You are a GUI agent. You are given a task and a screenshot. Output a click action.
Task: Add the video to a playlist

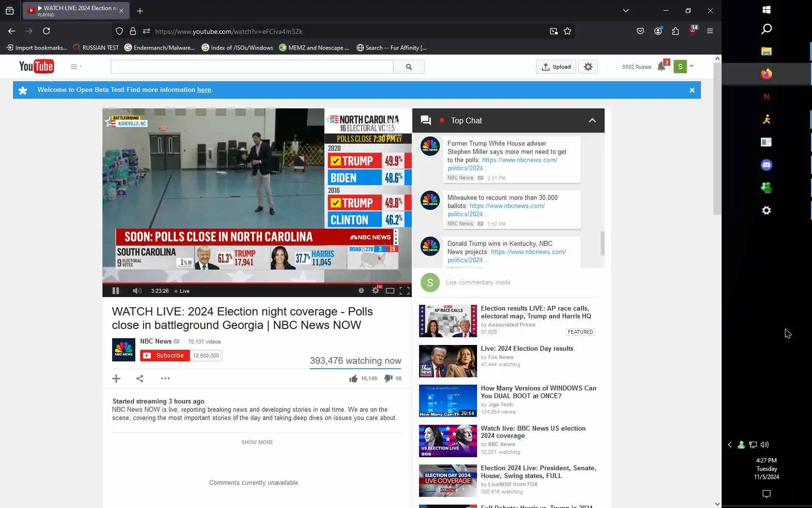(x=116, y=378)
